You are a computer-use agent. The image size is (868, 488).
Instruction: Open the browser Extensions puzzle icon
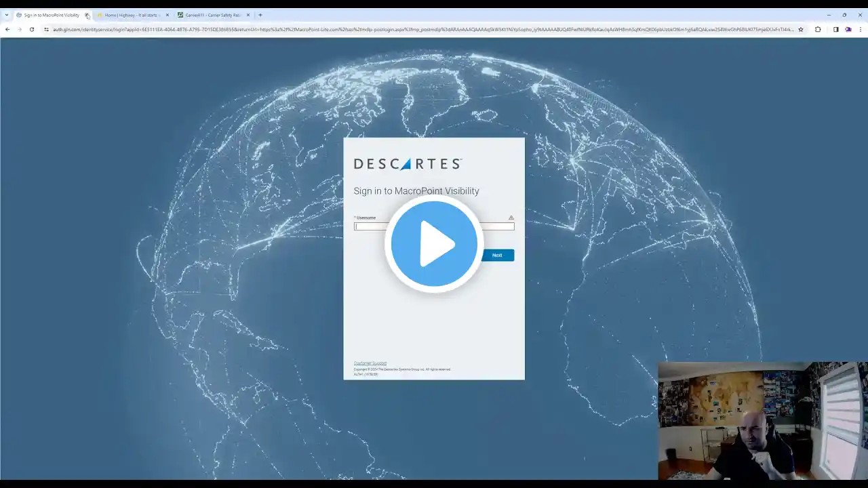[818, 30]
